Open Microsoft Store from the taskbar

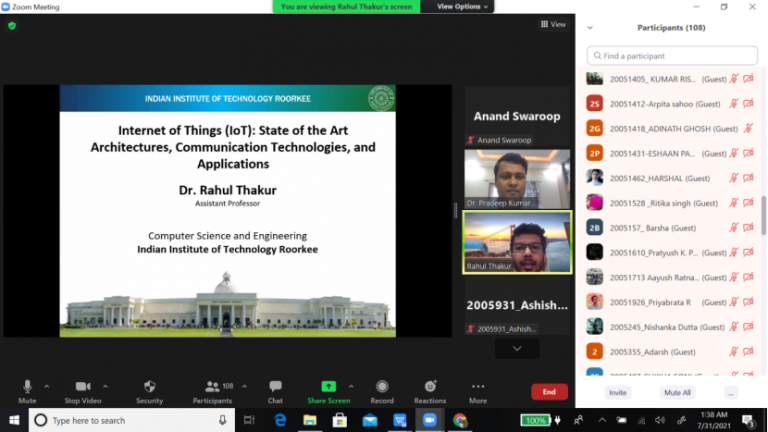(339, 420)
